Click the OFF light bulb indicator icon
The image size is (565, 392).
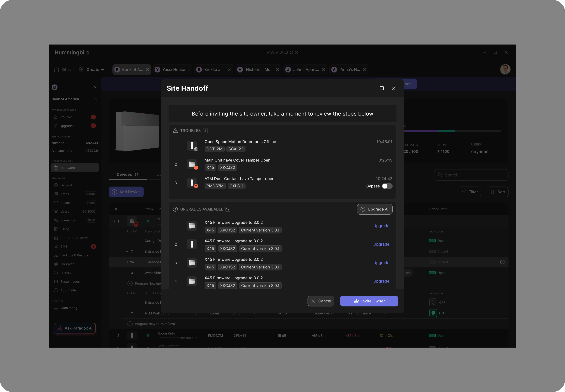click(x=433, y=303)
